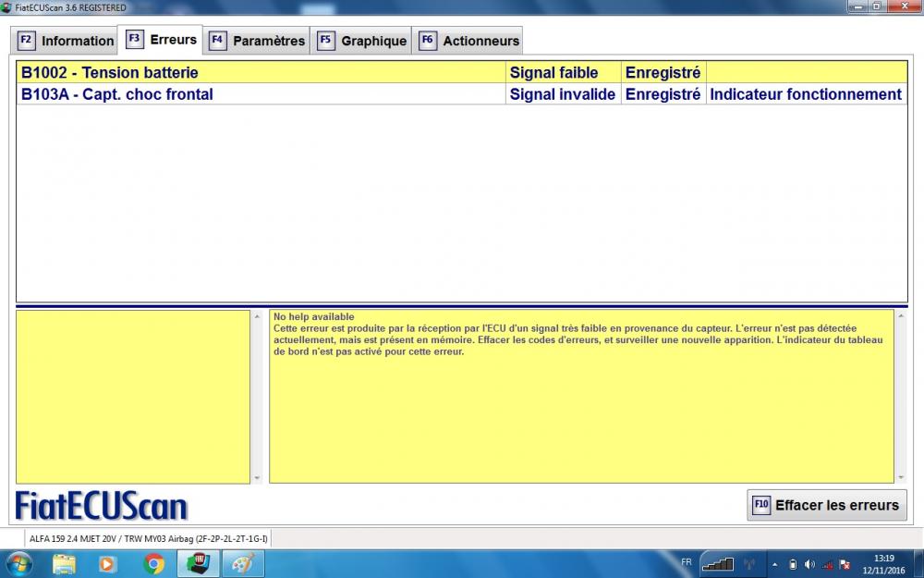Click the F4 key icon on Paramètres tab
The width and height of the screenshot is (924, 578).
pyautogui.click(x=217, y=41)
